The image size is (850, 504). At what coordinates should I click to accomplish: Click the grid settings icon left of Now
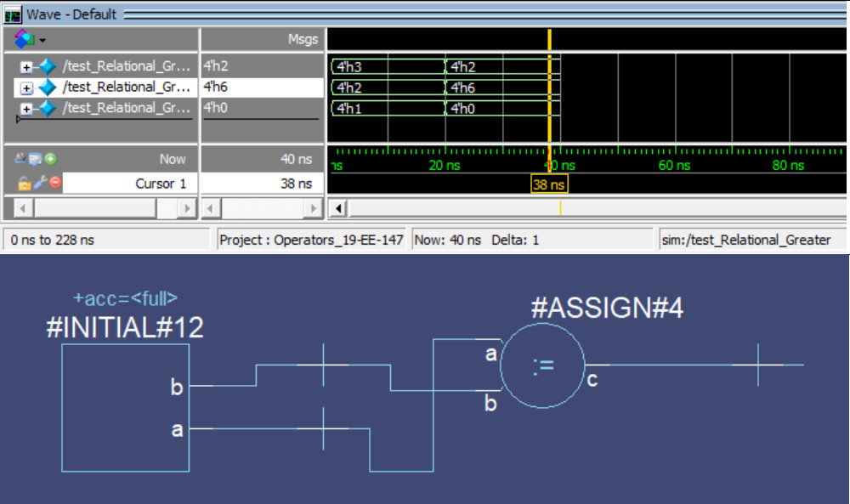(x=20, y=159)
